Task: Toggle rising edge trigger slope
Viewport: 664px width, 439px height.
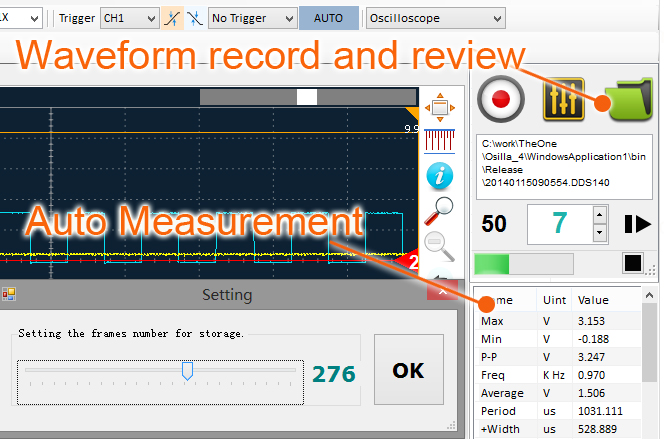Action: pyautogui.click(x=172, y=18)
